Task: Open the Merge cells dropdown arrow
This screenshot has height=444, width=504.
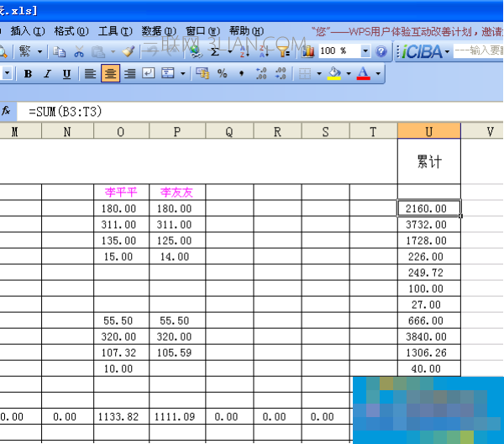Action: [183, 74]
